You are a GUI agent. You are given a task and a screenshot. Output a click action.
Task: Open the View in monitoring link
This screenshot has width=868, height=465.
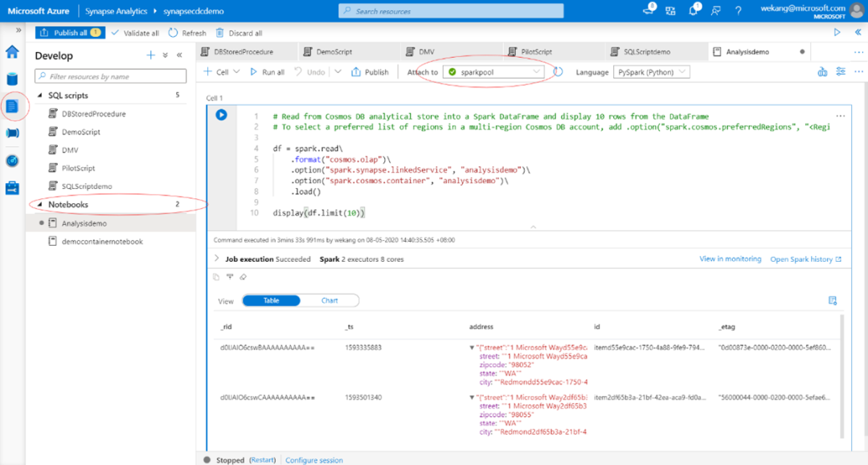pos(730,259)
